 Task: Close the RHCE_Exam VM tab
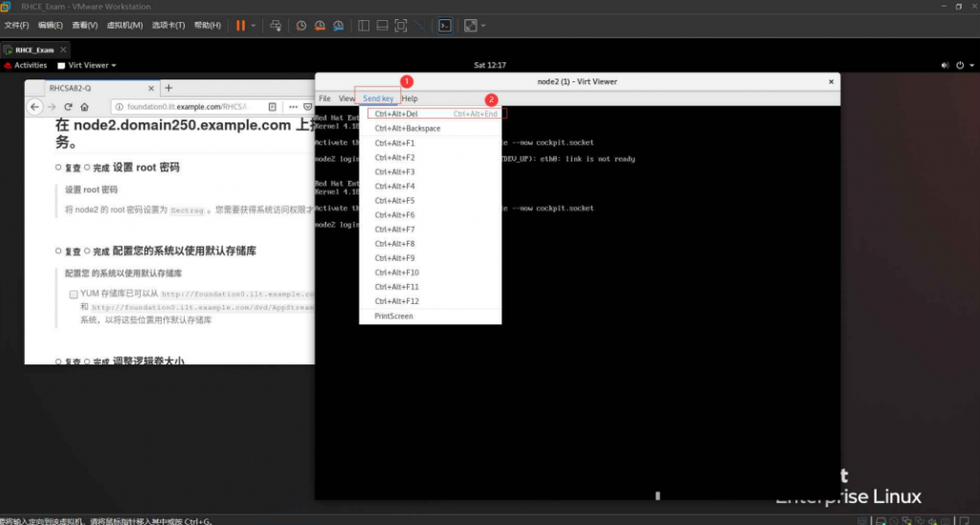pos(63,50)
